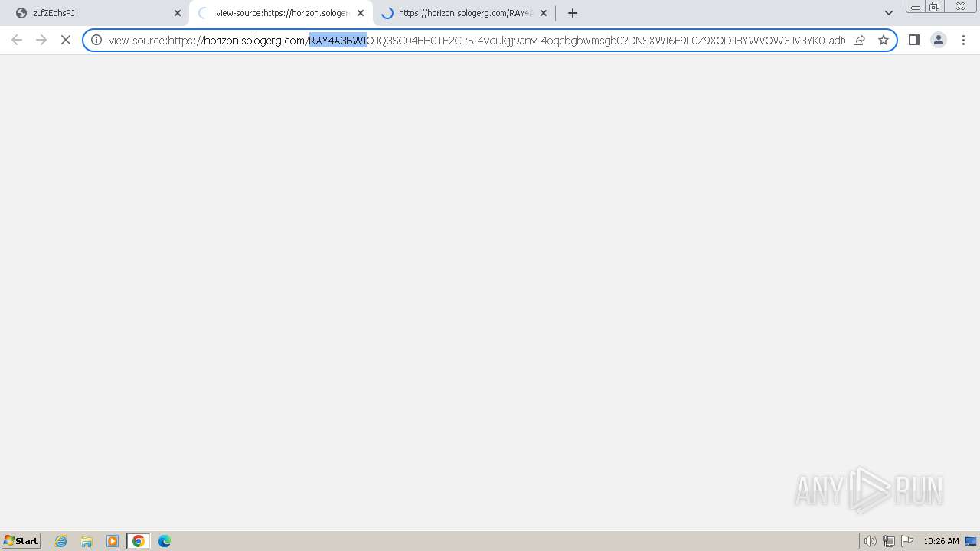The height and width of the screenshot is (551, 980).
Task: Open the tab search dropdown chevron
Action: tap(889, 13)
